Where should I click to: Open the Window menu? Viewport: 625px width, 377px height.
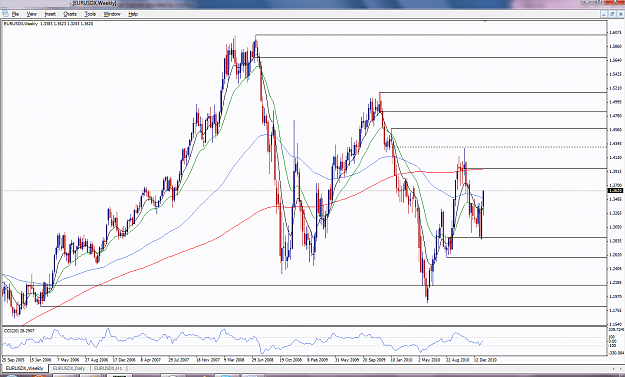coord(112,14)
